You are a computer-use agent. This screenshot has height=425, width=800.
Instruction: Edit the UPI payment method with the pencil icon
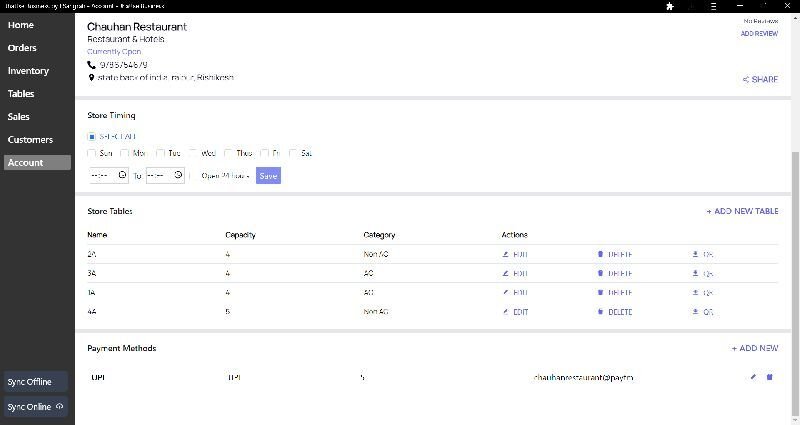(x=753, y=377)
